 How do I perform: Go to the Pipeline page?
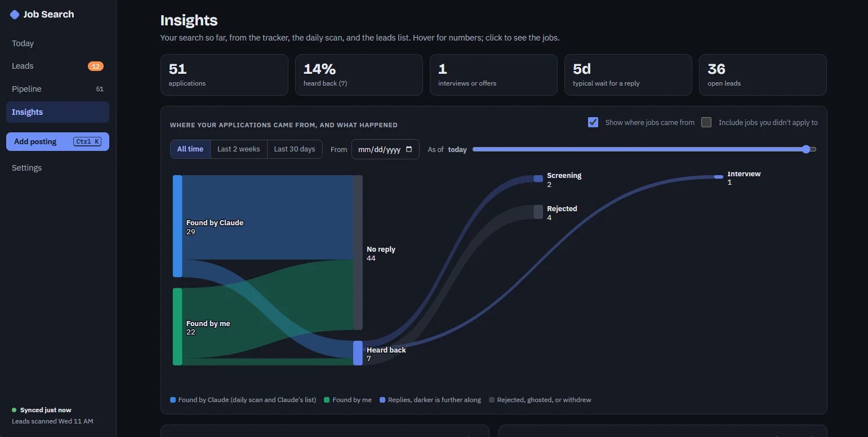57,89
